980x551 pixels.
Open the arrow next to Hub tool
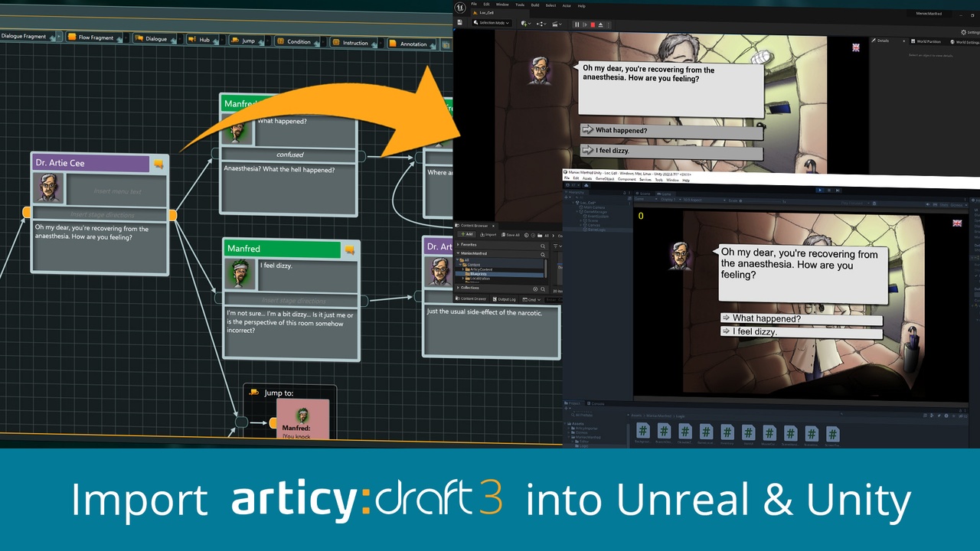(220, 40)
